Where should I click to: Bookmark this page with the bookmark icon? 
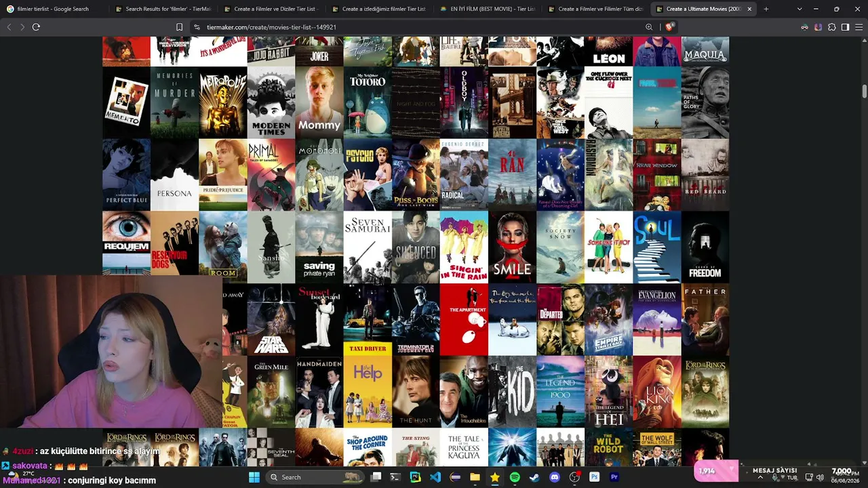point(179,27)
